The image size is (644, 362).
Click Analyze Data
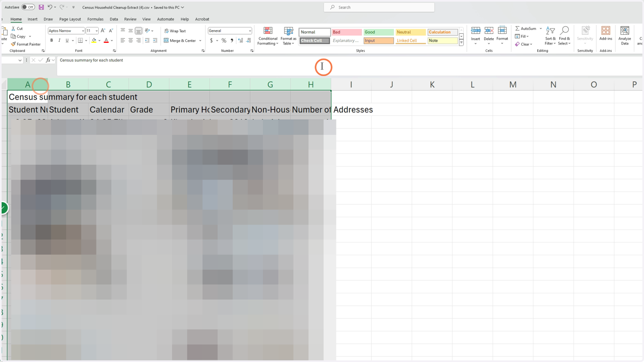(625, 35)
